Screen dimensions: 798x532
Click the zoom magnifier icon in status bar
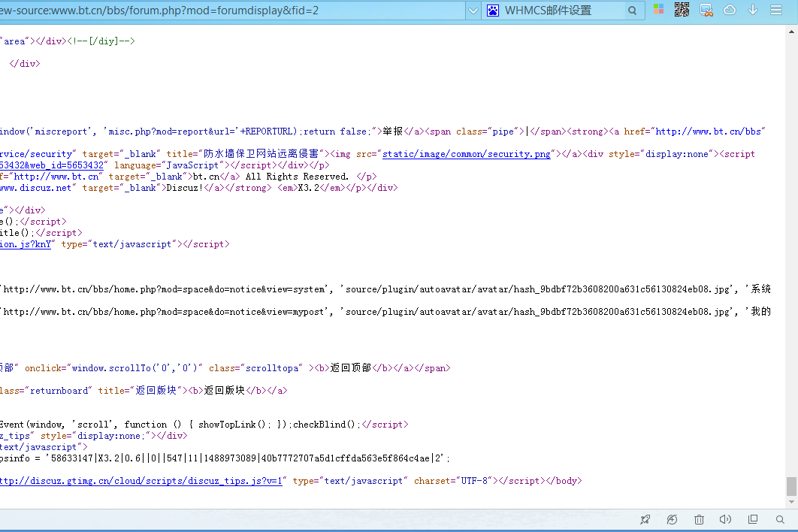780,519
